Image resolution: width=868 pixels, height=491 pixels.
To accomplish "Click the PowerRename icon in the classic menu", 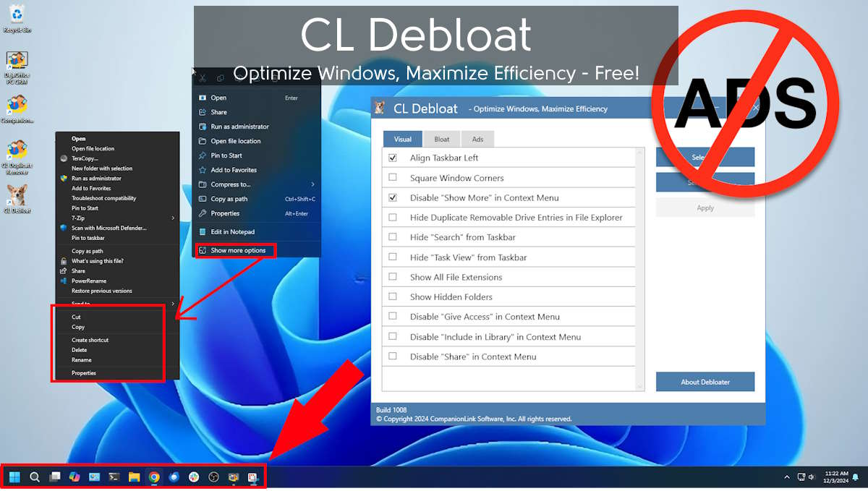I will coord(64,281).
